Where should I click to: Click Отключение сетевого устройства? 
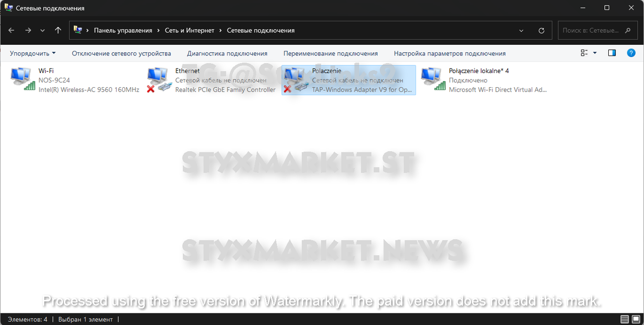point(121,53)
